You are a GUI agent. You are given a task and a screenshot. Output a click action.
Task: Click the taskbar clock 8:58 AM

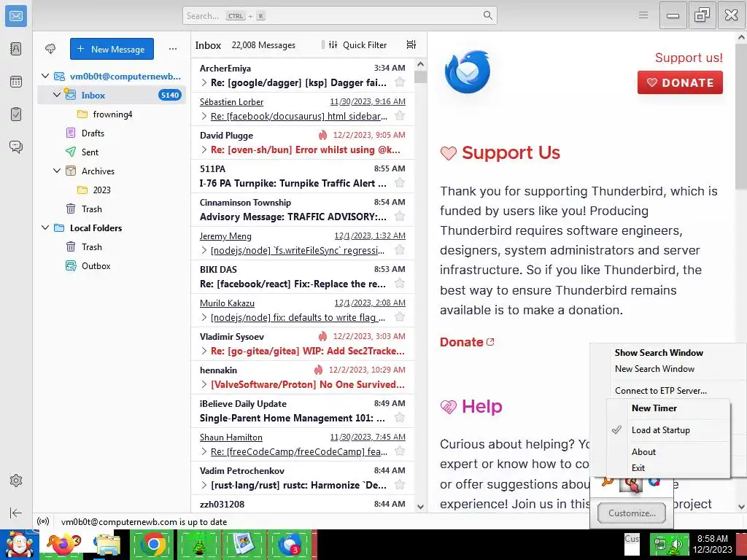tap(712, 539)
